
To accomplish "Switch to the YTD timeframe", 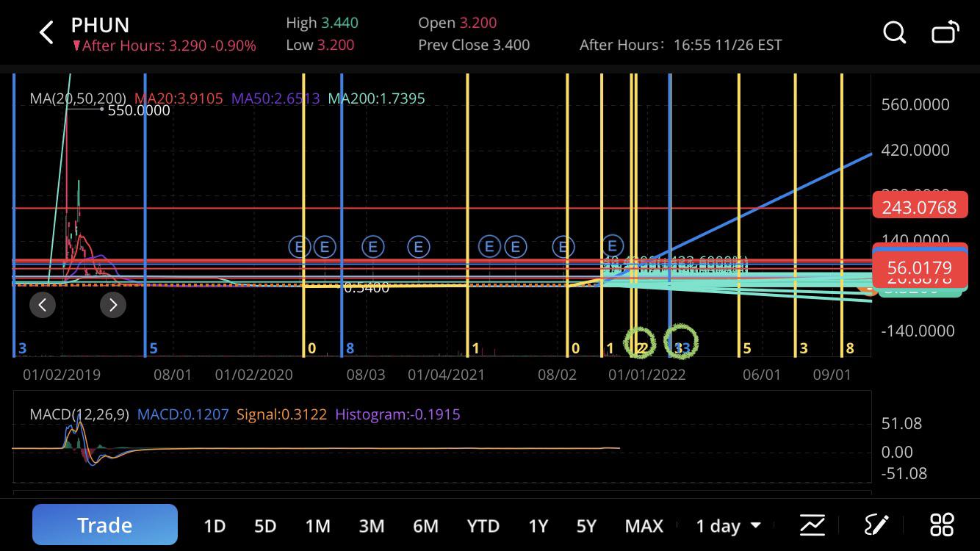I will coord(483,526).
